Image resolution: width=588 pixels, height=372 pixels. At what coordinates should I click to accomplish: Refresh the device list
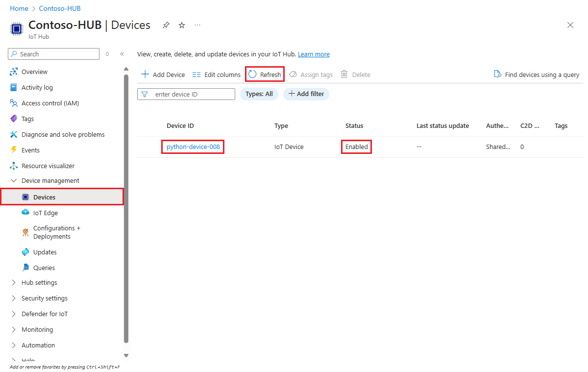264,74
